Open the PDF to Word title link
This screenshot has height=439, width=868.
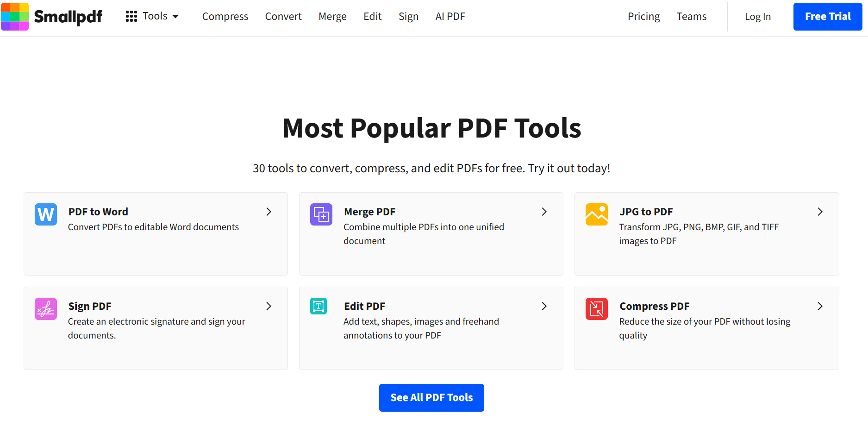pos(98,212)
